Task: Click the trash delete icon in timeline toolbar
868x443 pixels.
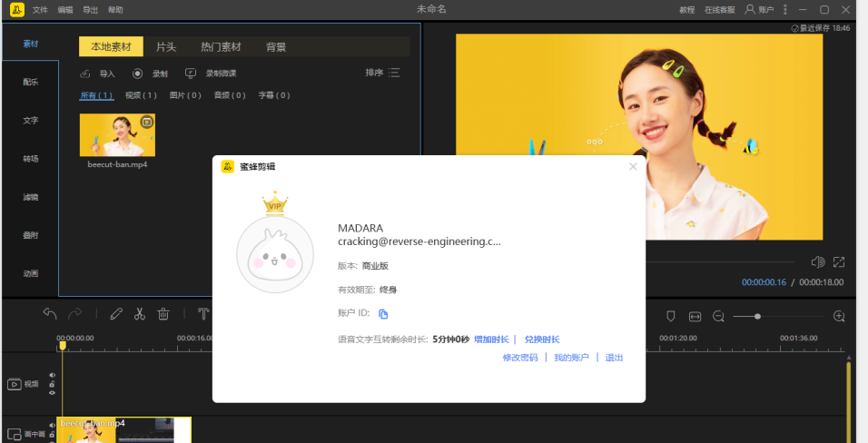Action: pyautogui.click(x=163, y=314)
